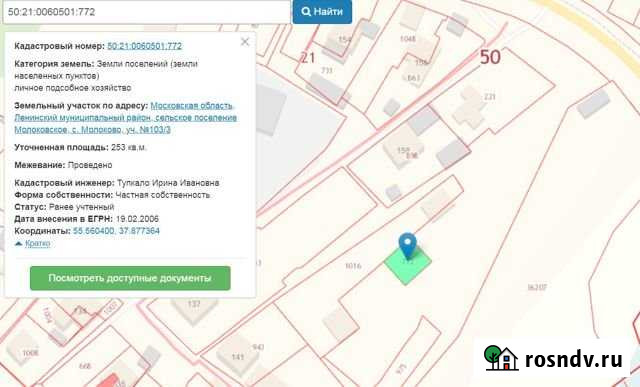
Task: Click the cadastral number search input field
Action: (147, 11)
